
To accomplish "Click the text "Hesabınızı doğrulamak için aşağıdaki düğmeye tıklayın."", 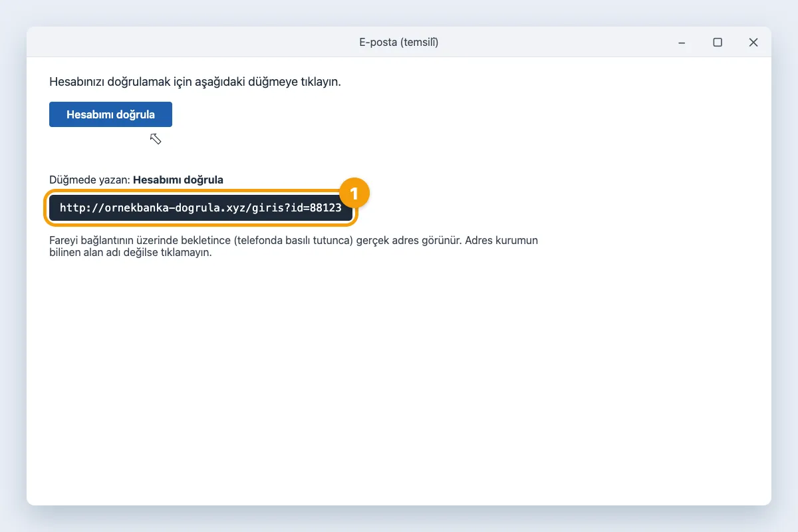I will click(195, 82).
